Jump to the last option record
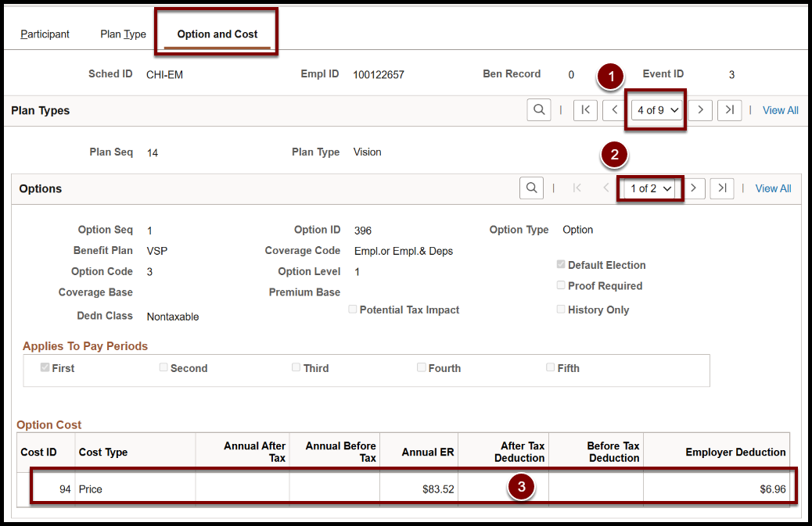The height and width of the screenshot is (526, 812). 721,188
